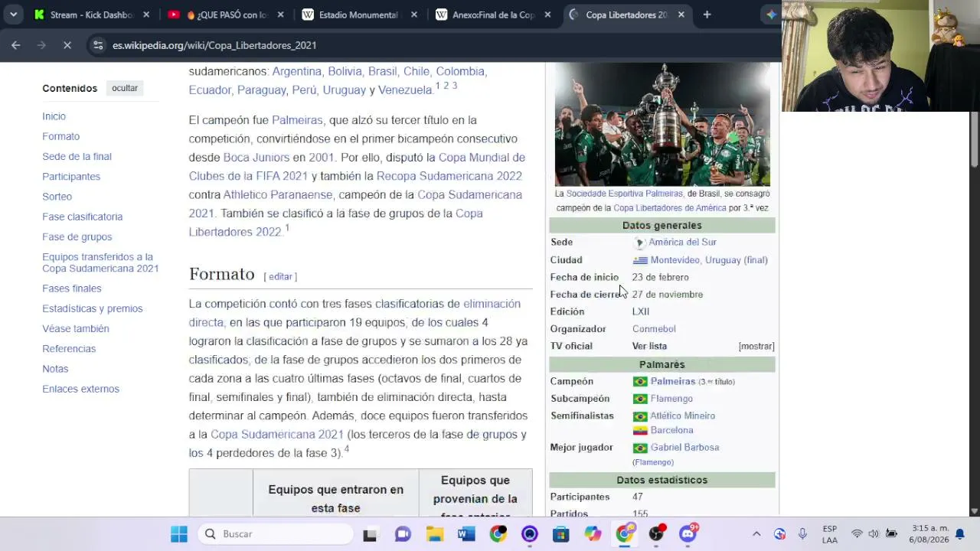Switch to the Stream - Kick Dashboard tab
This screenshot has width=980, height=551.
tap(92, 15)
